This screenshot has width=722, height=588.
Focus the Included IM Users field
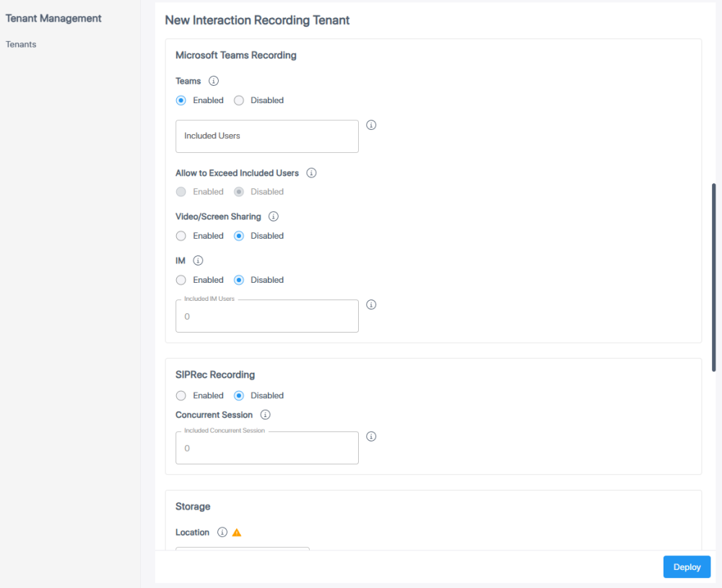pyautogui.click(x=267, y=317)
